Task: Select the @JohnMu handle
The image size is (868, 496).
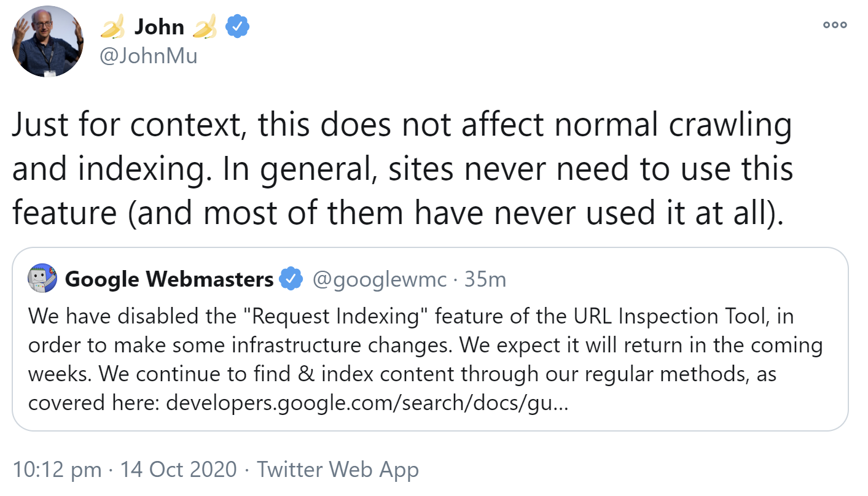Action: 148,56
